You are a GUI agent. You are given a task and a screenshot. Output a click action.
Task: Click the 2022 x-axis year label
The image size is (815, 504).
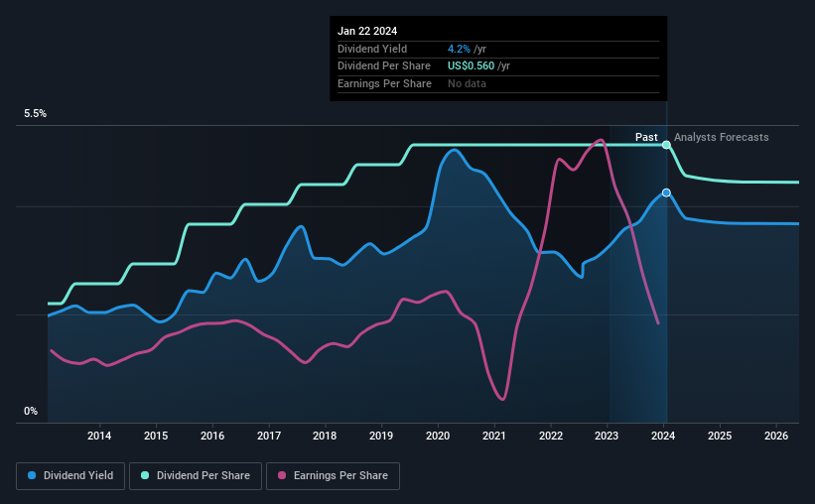pos(551,436)
